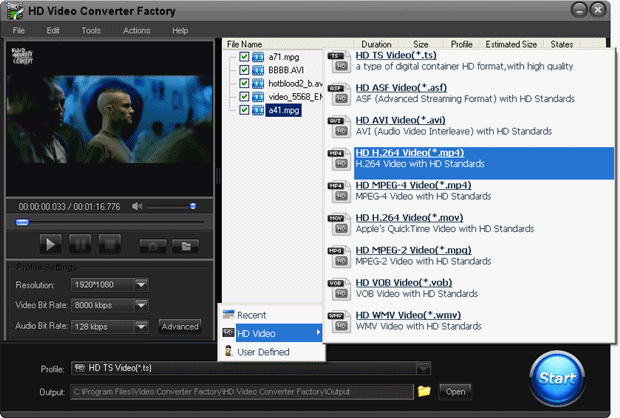The width and height of the screenshot is (620, 418).
Task: Play the video preview
Action: [50, 244]
